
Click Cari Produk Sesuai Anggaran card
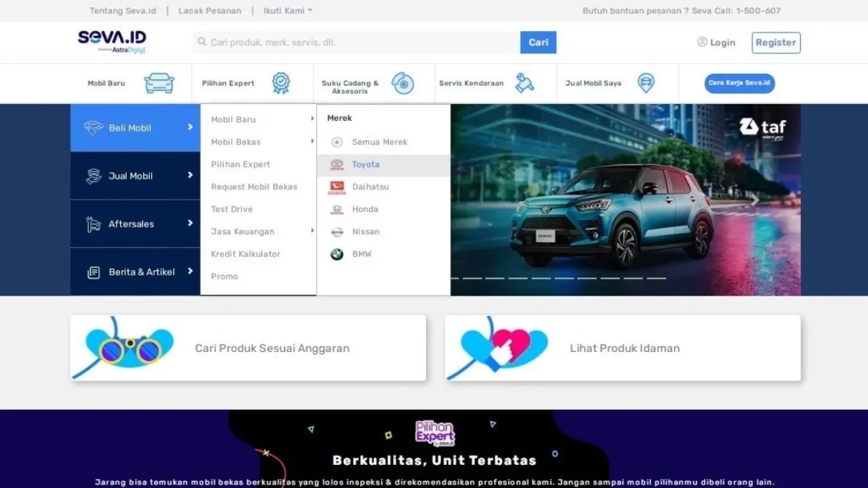248,348
